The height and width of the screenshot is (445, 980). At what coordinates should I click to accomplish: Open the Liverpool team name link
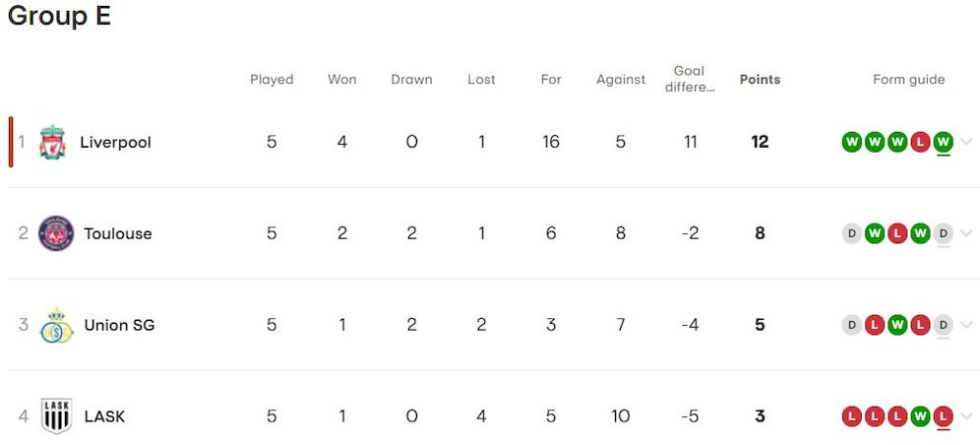point(115,142)
